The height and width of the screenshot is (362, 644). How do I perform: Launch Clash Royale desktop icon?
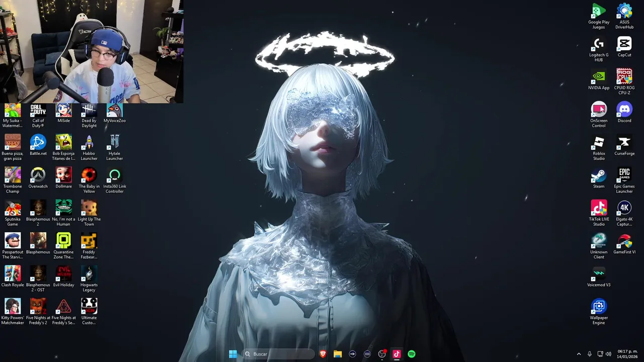[13, 277]
